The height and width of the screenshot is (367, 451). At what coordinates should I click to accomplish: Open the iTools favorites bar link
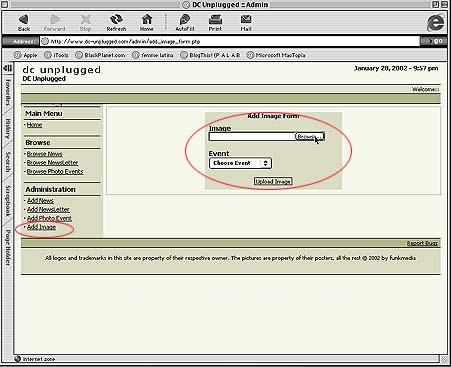(x=56, y=55)
